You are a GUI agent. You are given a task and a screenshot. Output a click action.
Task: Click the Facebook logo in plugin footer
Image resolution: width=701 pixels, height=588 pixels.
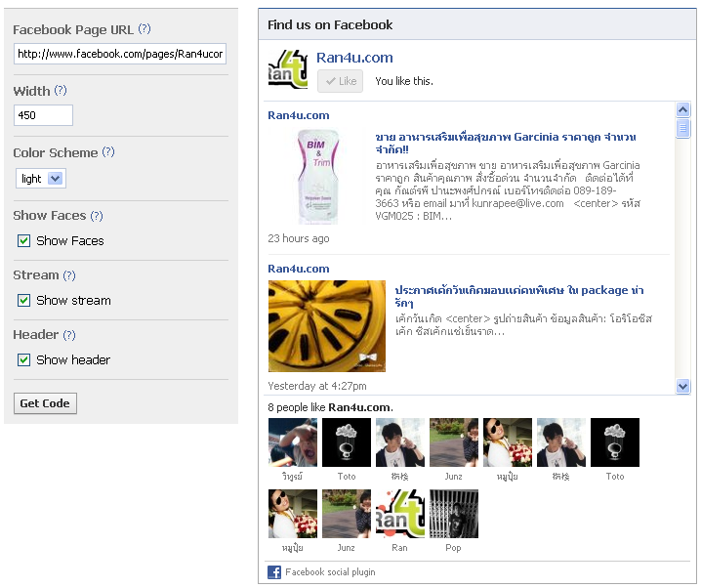[x=274, y=572]
